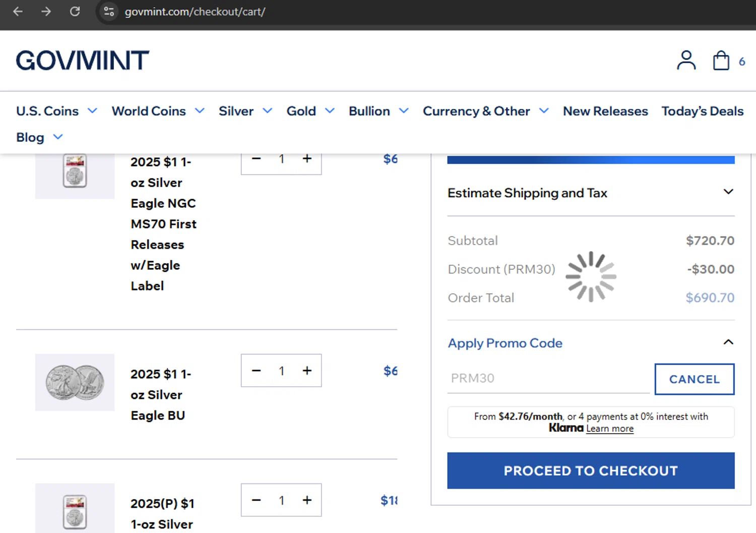Click the PRM30 promo code field
Image resolution: width=756 pixels, height=533 pixels.
(548, 378)
